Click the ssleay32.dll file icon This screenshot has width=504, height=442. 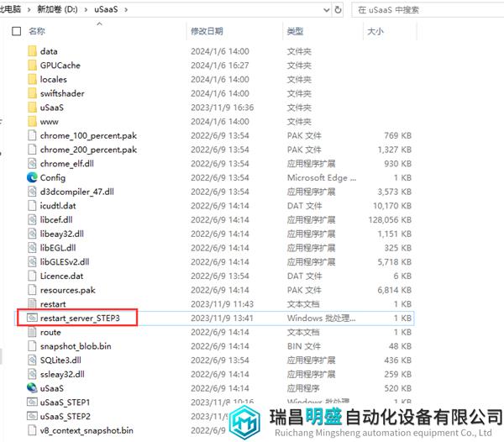pyautogui.click(x=32, y=375)
